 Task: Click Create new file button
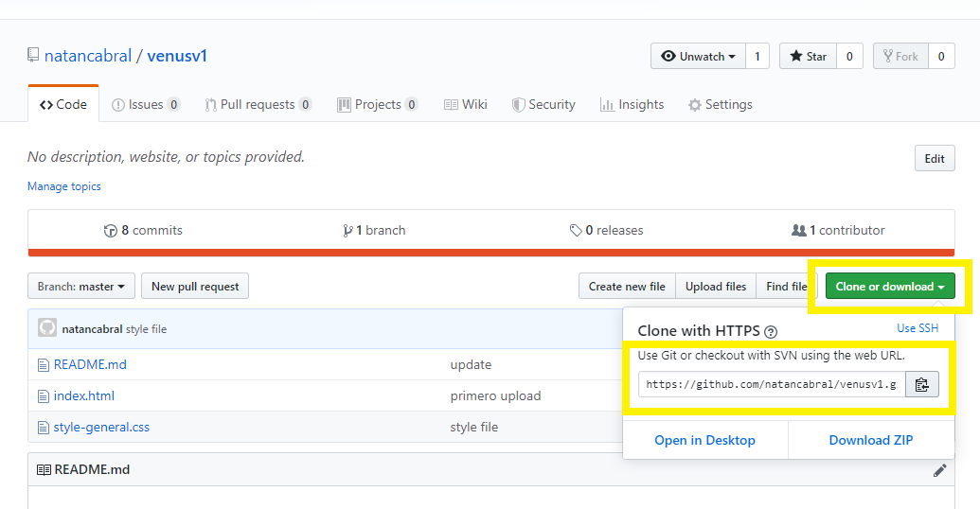coord(627,286)
